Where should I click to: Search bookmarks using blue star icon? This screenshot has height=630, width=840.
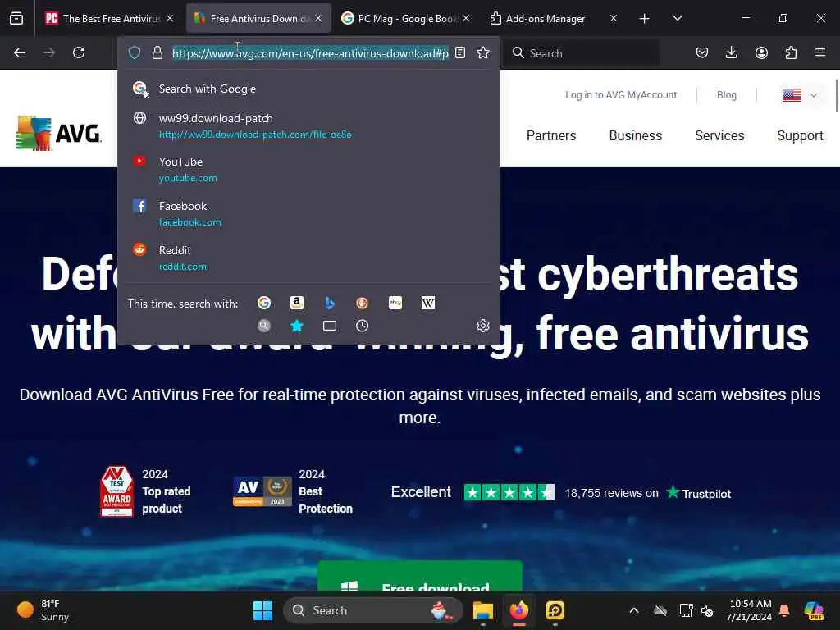(x=297, y=326)
